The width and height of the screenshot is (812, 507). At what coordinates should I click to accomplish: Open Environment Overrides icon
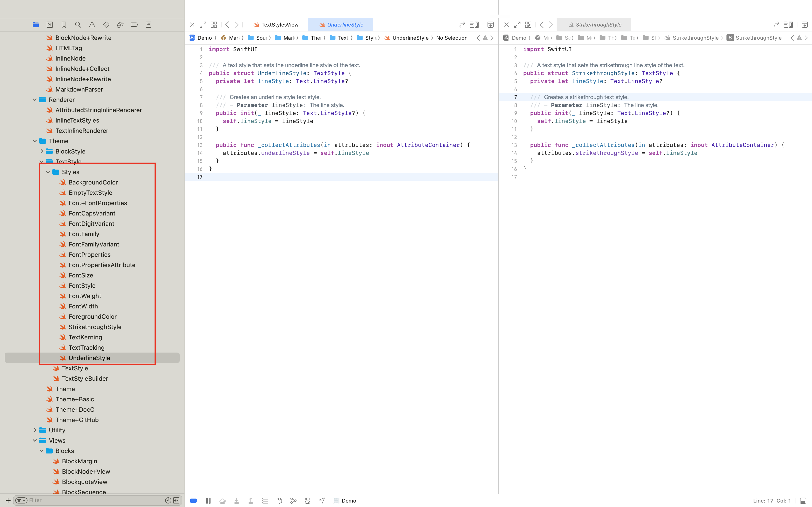pos(307,501)
